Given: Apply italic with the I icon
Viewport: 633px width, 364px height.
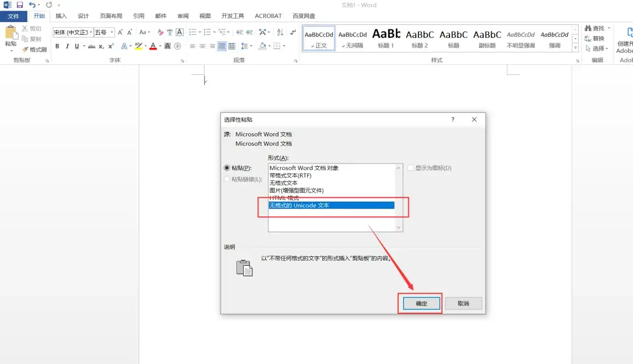Looking at the screenshot, I should pos(67,46).
